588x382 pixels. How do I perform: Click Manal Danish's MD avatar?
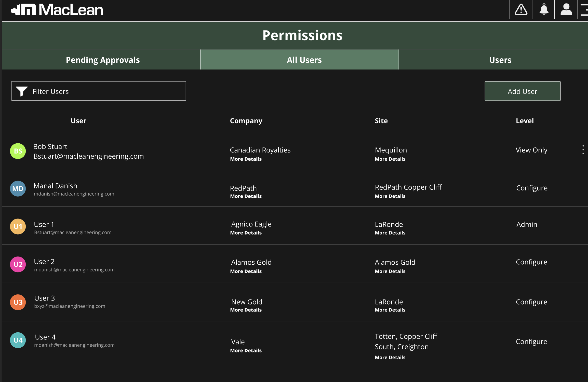pyautogui.click(x=18, y=189)
